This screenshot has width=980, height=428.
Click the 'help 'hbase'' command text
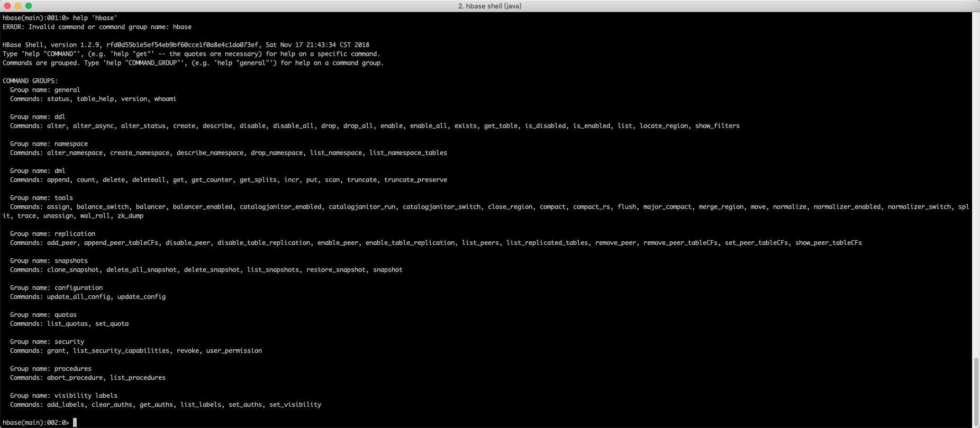[x=95, y=18]
